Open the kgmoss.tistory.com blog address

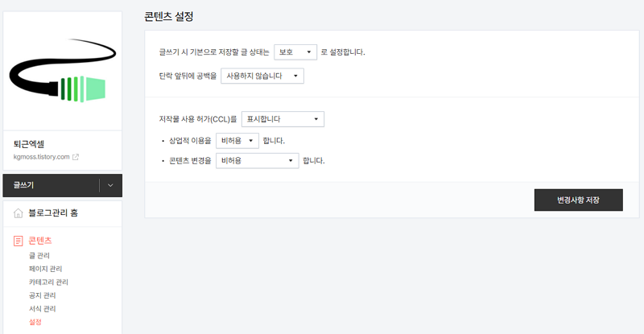[x=42, y=157]
